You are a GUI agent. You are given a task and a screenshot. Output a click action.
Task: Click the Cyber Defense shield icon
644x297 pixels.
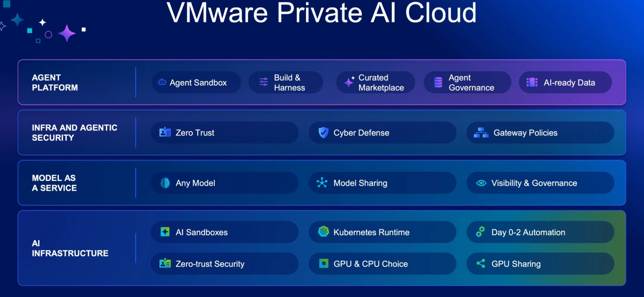pos(323,133)
